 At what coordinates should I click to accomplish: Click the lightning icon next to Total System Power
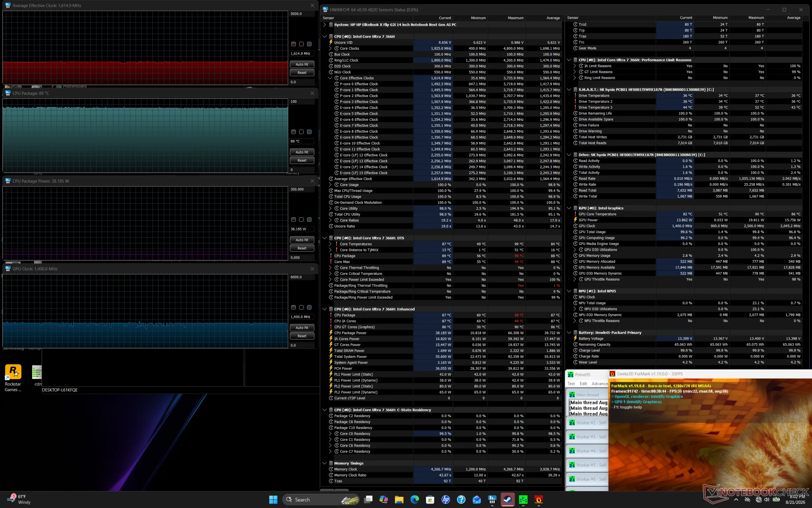tap(331, 357)
